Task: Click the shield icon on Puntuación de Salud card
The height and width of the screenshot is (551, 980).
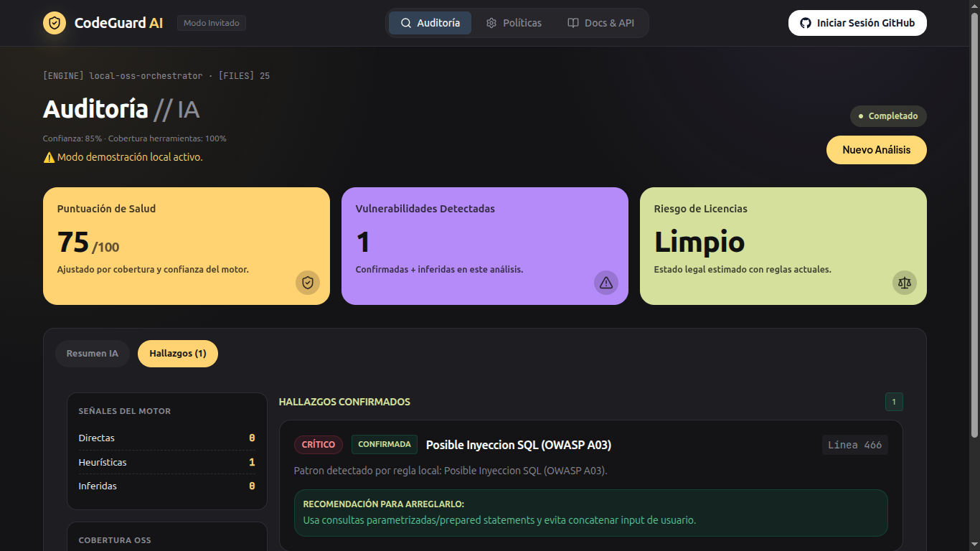Action: tap(308, 283)
